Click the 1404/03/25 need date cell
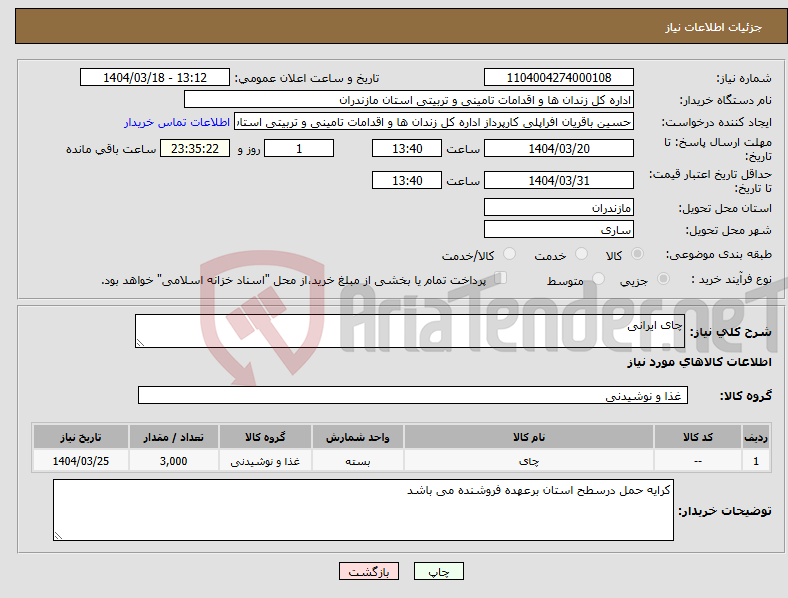788x598 pixels. pyautogui.click(x=81, y=461)
